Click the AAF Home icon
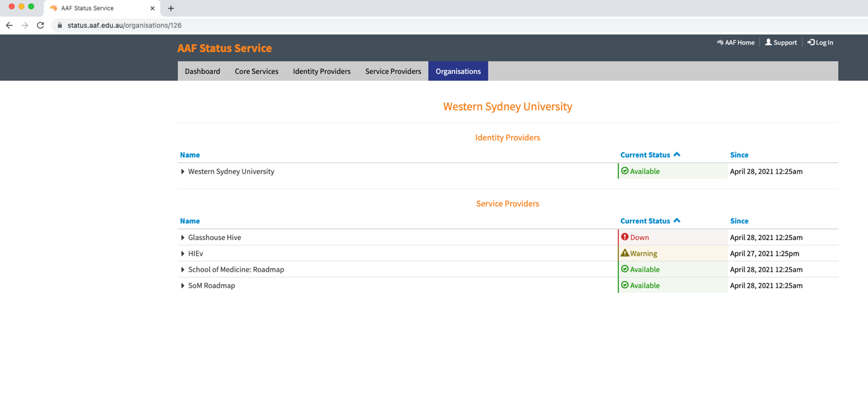 point(719,42)
